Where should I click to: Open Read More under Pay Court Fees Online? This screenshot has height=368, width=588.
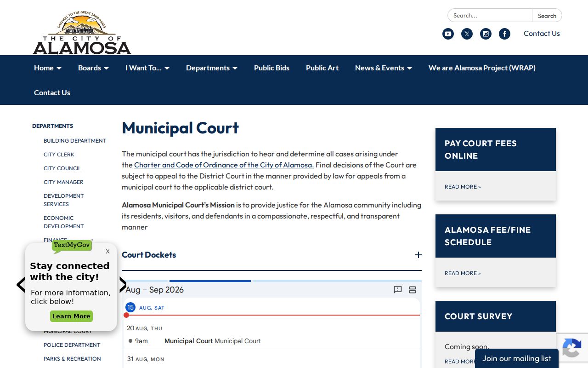tap(463, 187)
